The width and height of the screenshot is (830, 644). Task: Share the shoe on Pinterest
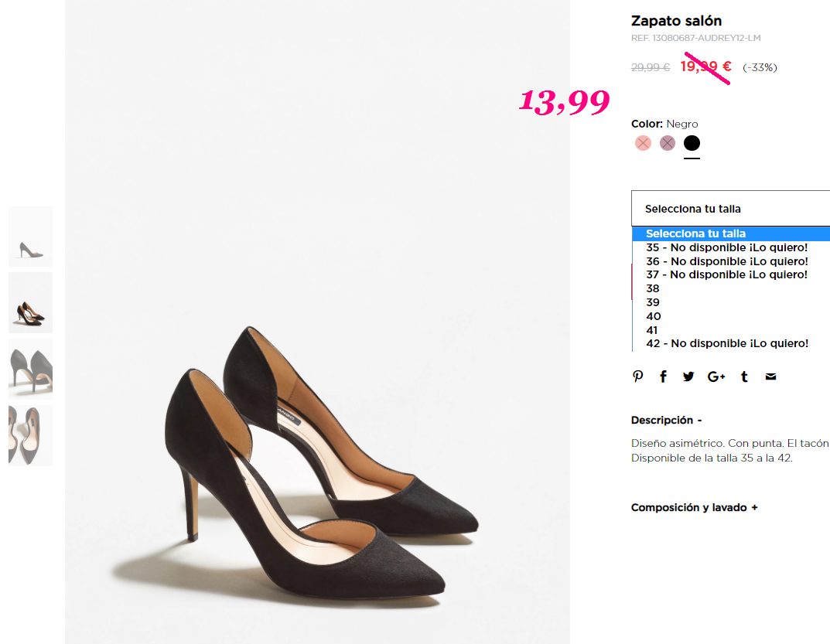(638, 377)
